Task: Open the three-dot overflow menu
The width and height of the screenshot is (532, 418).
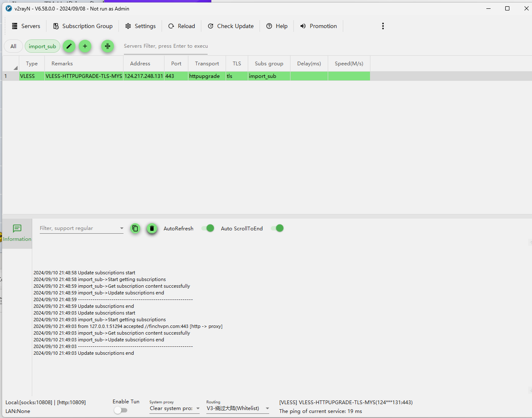Action: [383, 26]
